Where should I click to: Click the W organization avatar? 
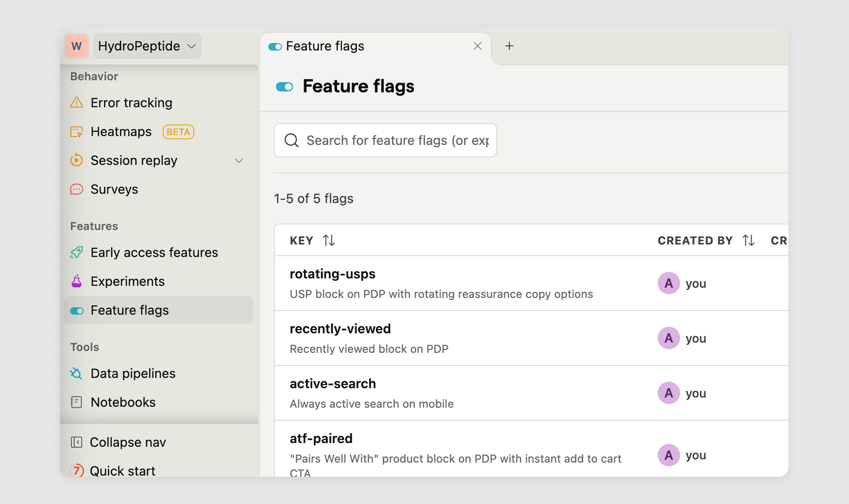76,46
